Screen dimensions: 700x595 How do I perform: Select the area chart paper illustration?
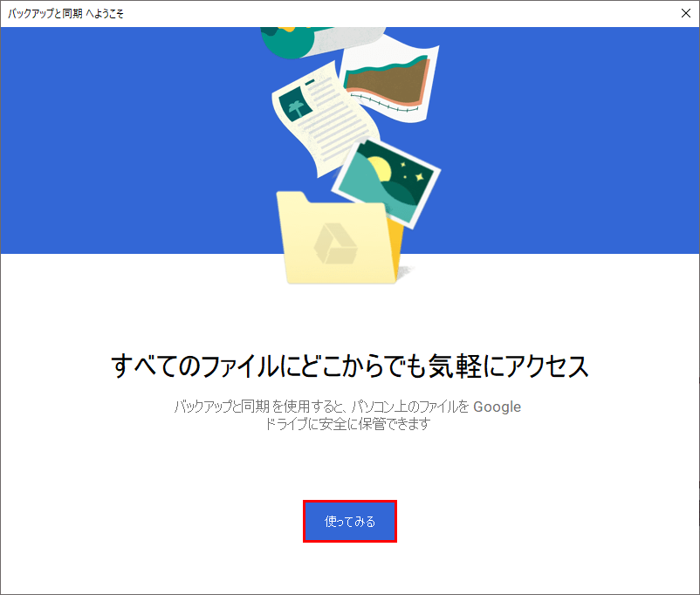(x=388, y=80)
